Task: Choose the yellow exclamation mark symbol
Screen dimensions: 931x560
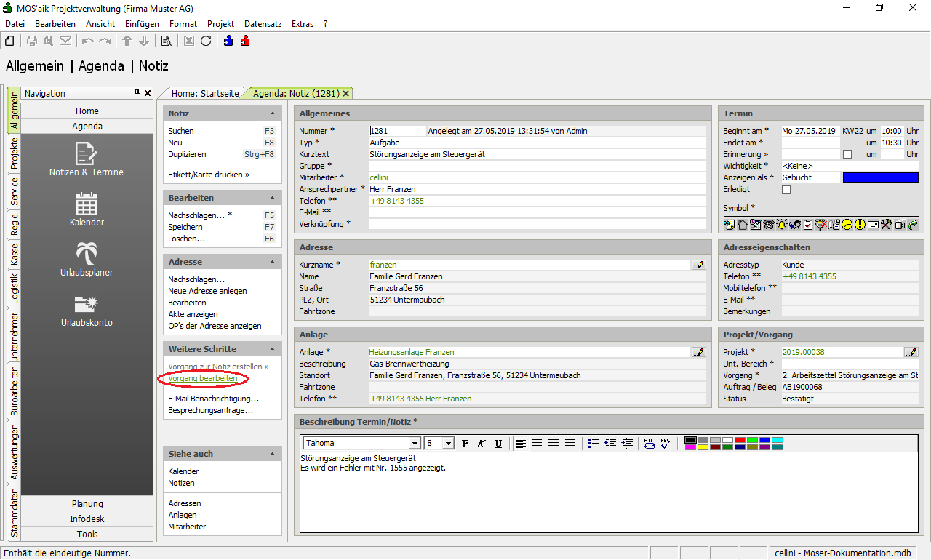Action: pyautogui.click(x=860, y=225)
